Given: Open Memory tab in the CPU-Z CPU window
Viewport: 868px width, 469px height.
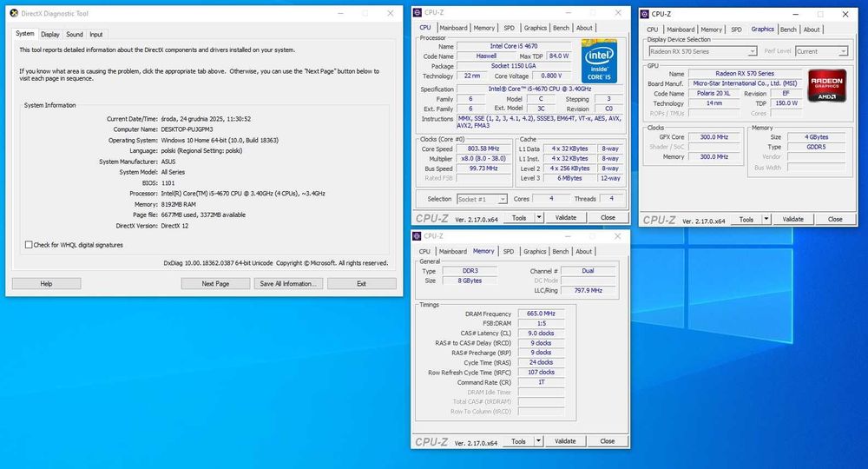Looking at the screenshot, I should pos(483,28).
